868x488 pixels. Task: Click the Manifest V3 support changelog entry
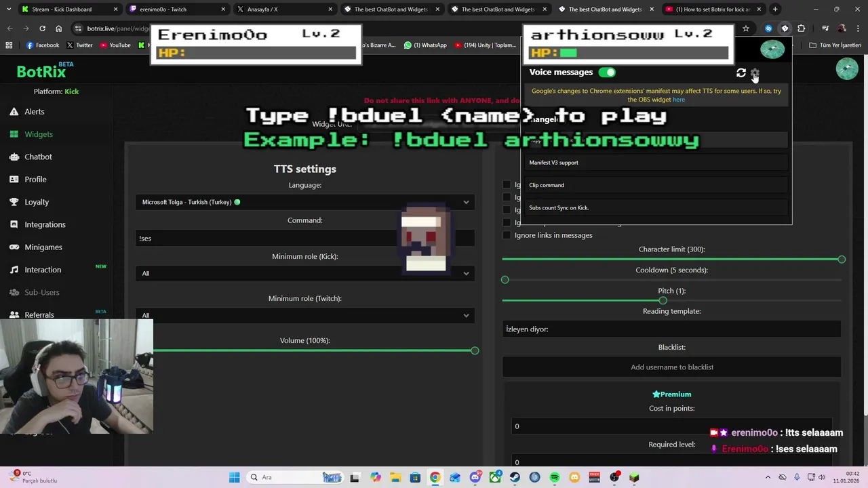click(656, 163)
